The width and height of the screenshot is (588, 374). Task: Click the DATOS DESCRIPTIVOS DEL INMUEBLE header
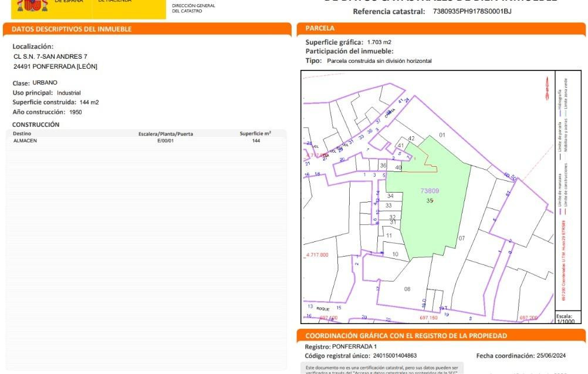coord(72,29)
